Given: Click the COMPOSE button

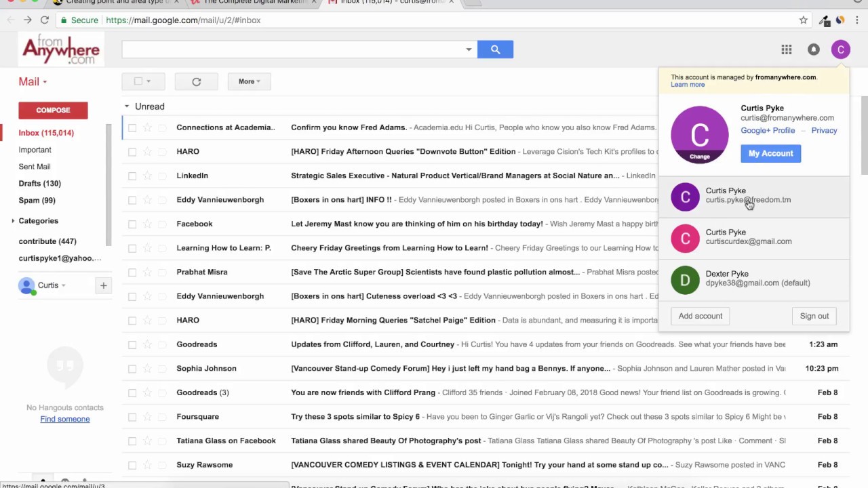Looking at the screenshot, I should pyautogui.click(x=53, y=110).
